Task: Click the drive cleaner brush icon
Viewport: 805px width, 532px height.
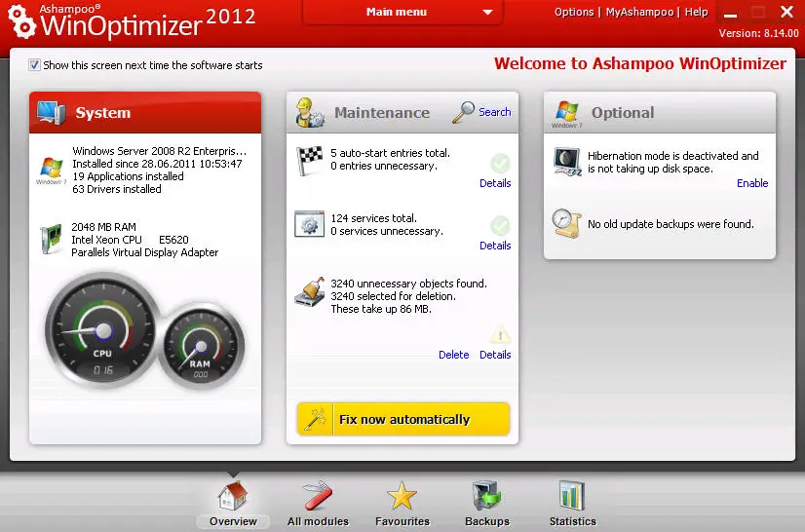Action: tap(310, 292)
